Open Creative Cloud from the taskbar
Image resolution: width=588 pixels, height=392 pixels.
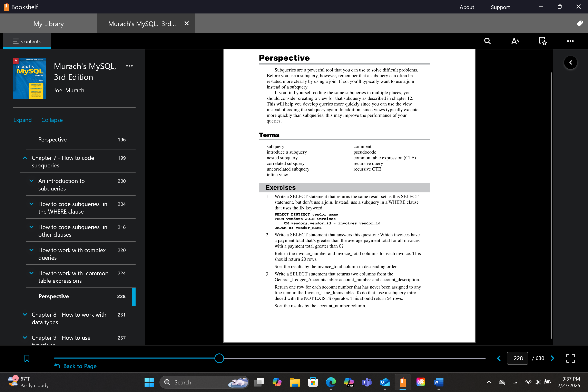coord(421,382)
